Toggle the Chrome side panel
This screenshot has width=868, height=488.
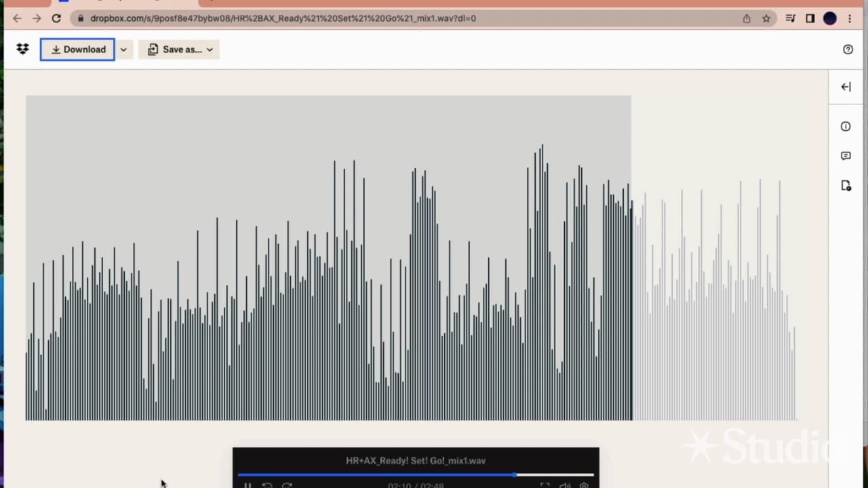(x=810, y=18)
